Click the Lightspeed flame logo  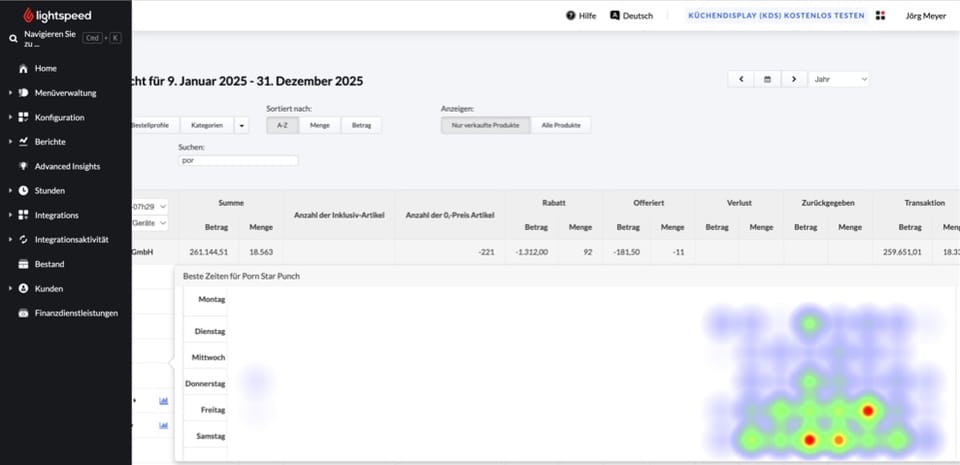(x=28, y=15)
